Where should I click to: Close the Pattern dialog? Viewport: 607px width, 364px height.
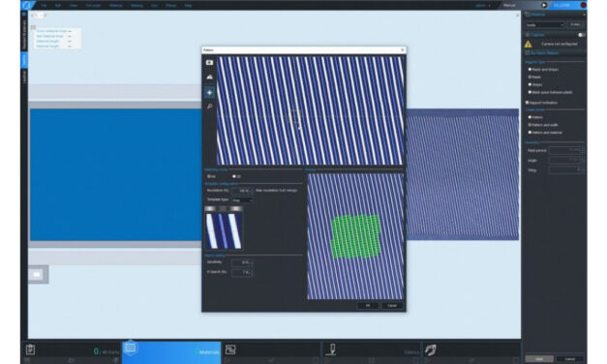[x=403, y=50]
